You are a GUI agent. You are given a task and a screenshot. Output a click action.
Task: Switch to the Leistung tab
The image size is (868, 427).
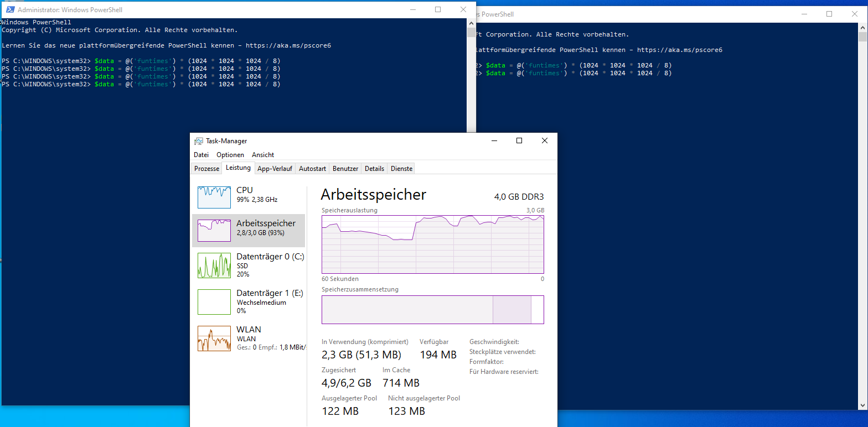[238, 168]
